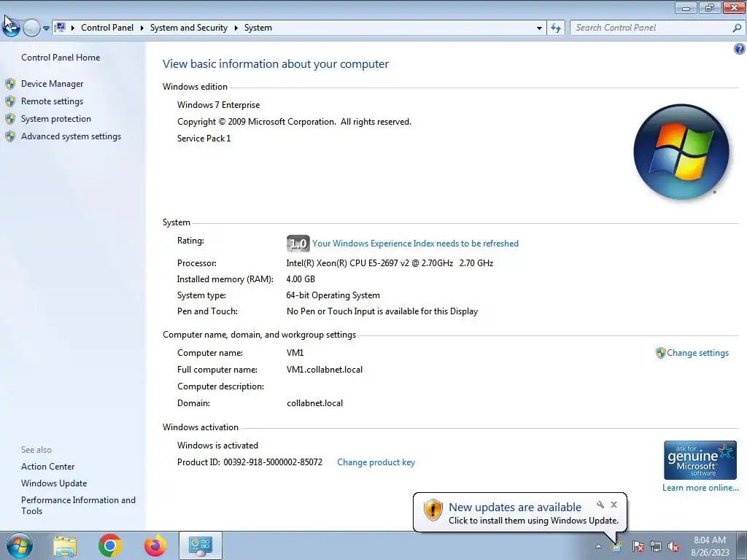Open Device Manager link
747x560 pixels.
coord(52,84)
